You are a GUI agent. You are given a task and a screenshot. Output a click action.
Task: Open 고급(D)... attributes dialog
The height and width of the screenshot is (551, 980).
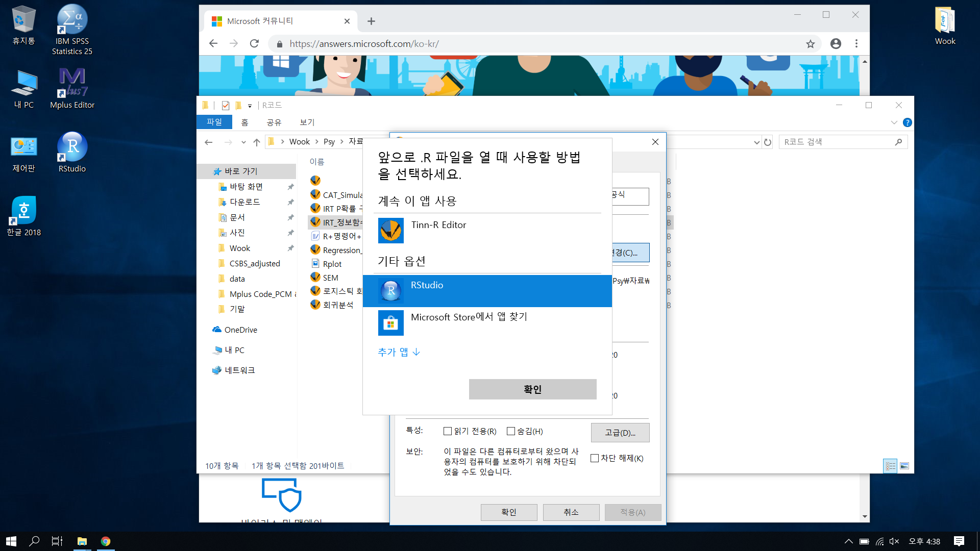coord(620,432)
